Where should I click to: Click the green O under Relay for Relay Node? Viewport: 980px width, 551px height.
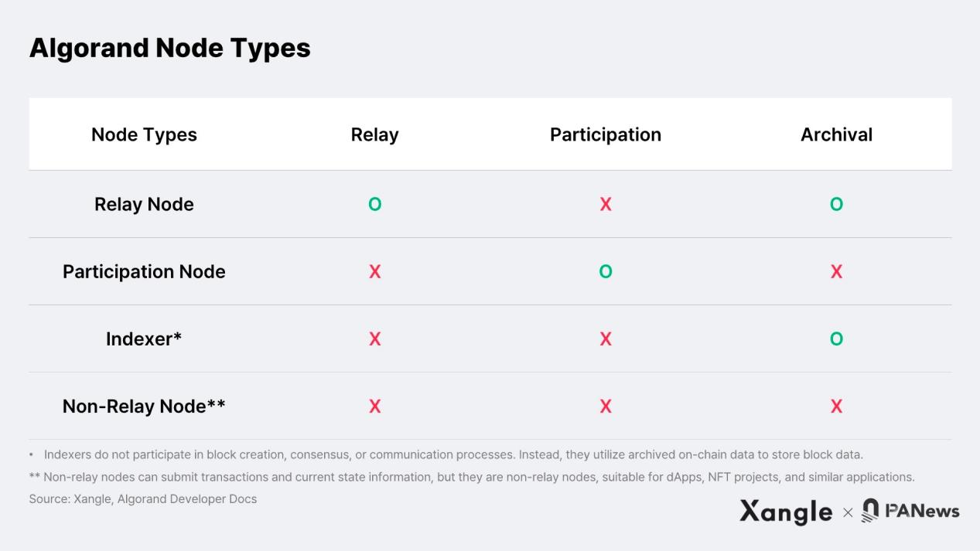(374, 204)
